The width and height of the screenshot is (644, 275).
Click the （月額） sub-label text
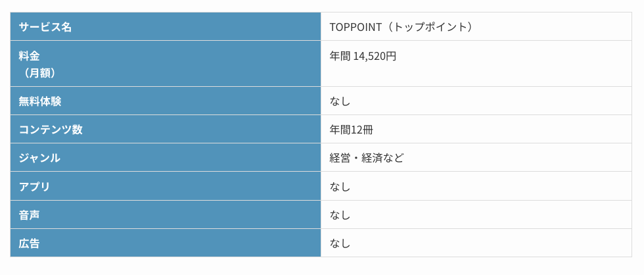pos(38,73)
